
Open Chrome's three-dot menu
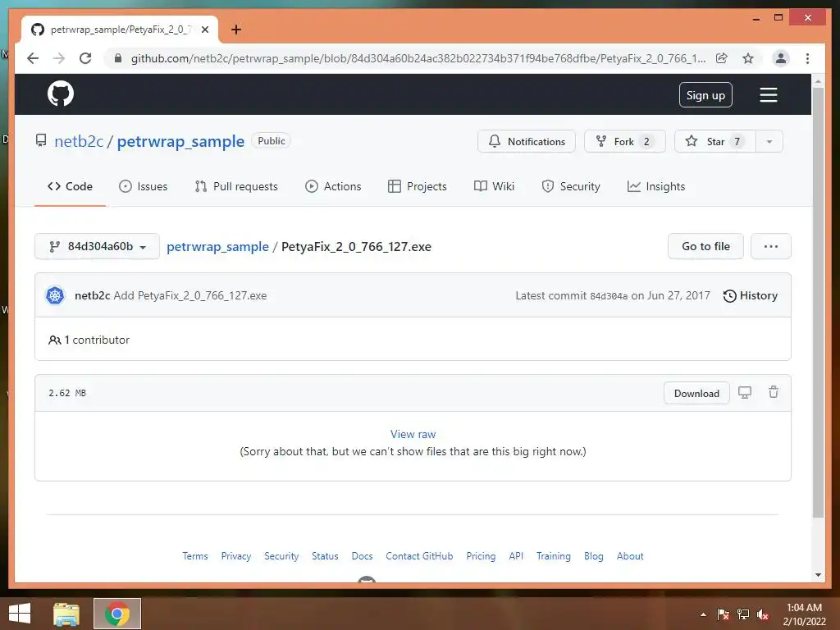click(x=807, y=58)
